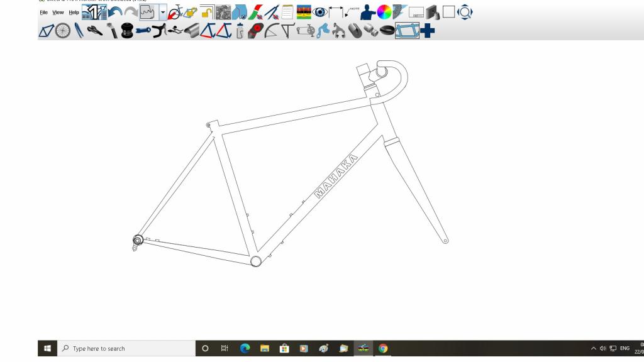The height and width of the screenshot is (362, 644).
Task: Open the File menu
Action: tap(43, 13)
